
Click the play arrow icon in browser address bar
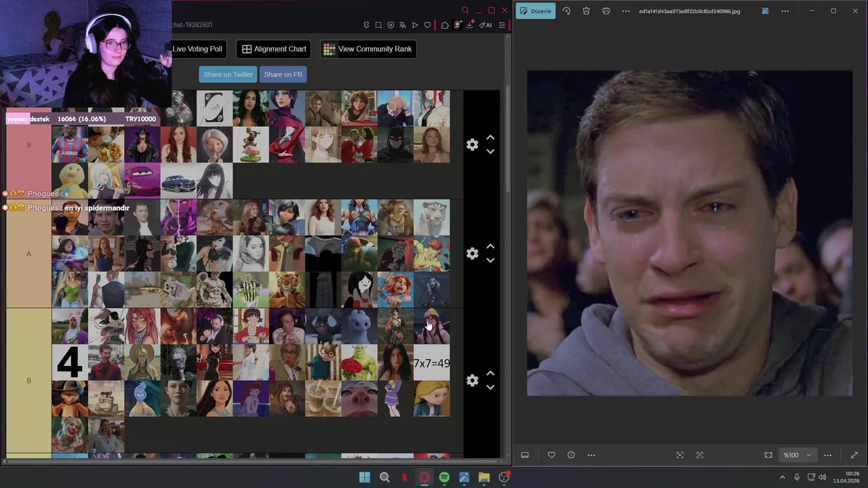click(415, 25)
